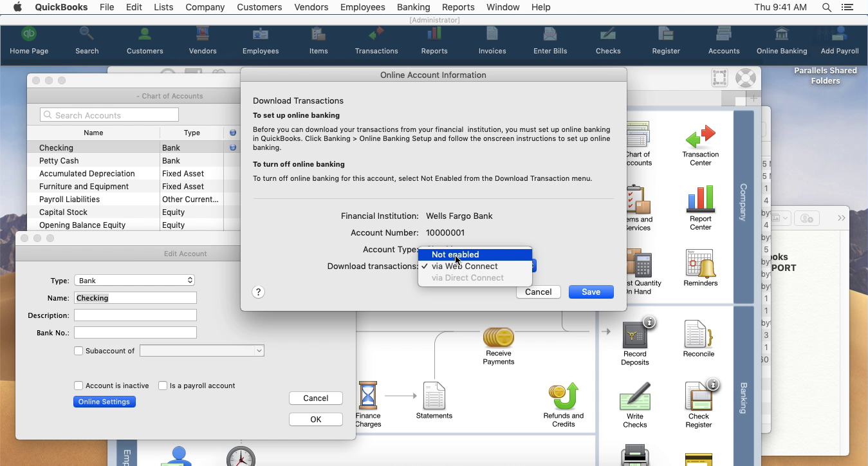The image size is (868, 466).
Task: Open the Check Register icon
Action: click(x=699, y=405)
